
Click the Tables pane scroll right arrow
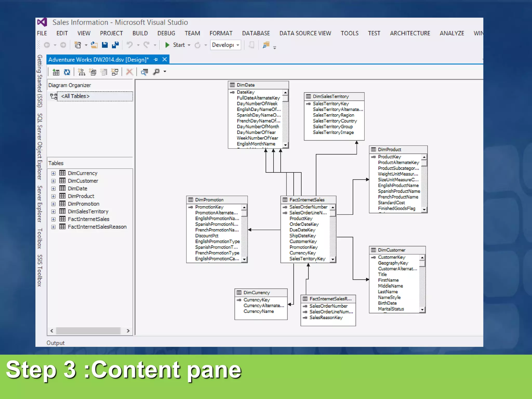pos(128,331)
